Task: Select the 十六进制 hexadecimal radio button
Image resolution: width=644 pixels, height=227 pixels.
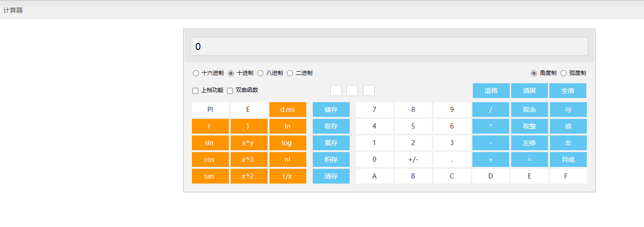Action: point(196,73)
